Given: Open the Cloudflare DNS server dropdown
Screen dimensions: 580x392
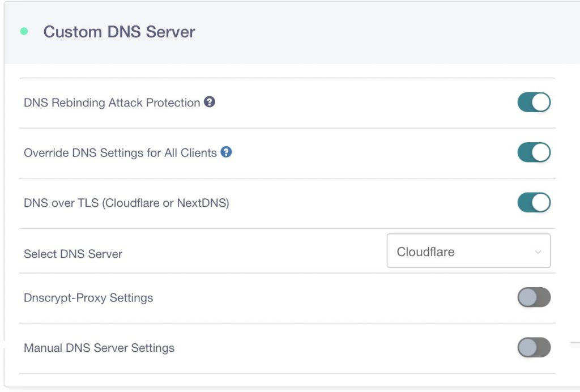Looking at the screenshot, I should (468, 251).
